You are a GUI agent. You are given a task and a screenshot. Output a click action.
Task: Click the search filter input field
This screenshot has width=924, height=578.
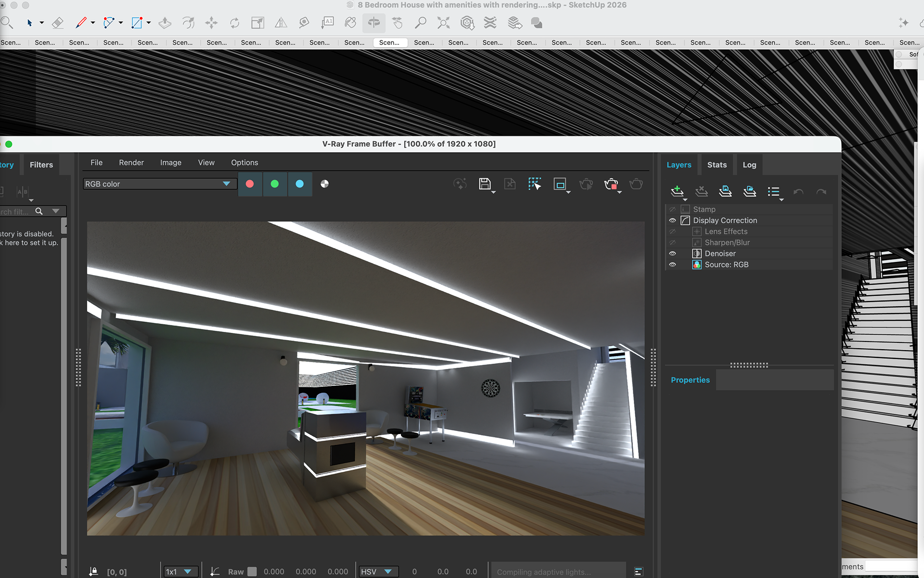click(x=14, y=211)
